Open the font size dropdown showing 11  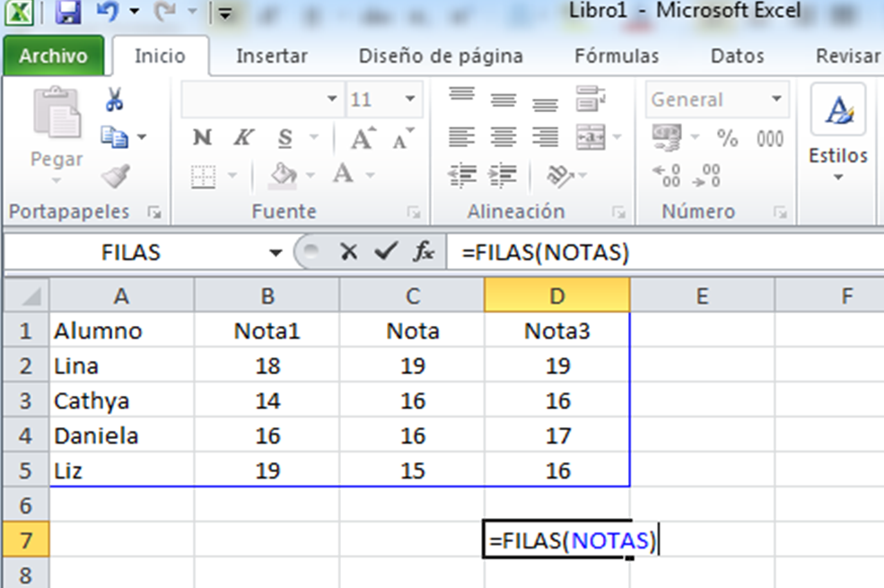pos(409,100)
